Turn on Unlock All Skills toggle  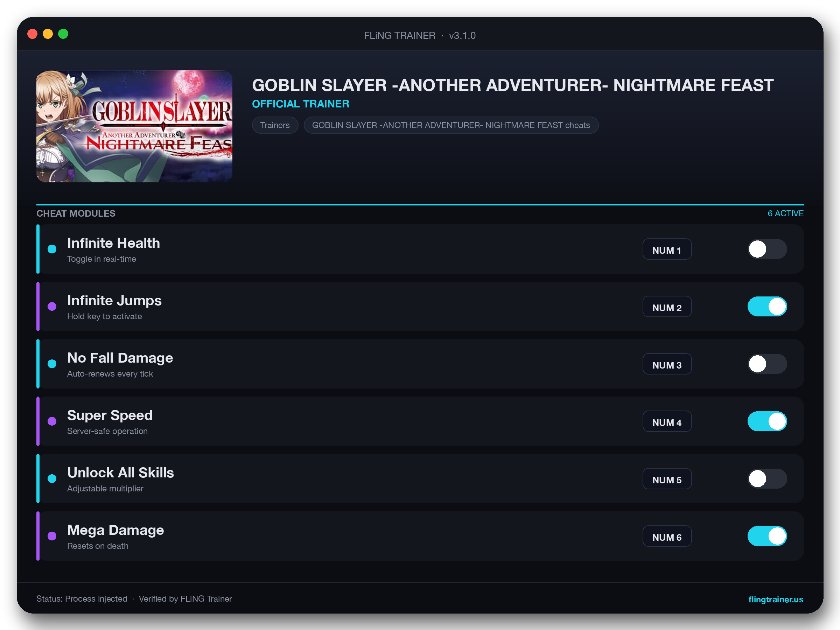click(x=767, y=478)
